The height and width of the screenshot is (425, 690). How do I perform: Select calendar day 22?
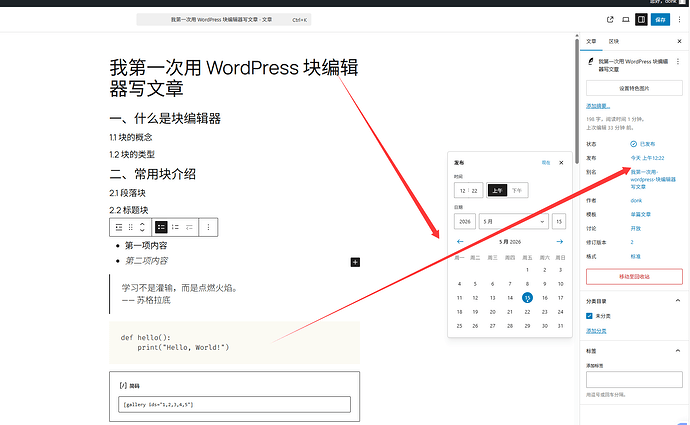point(527,312)
